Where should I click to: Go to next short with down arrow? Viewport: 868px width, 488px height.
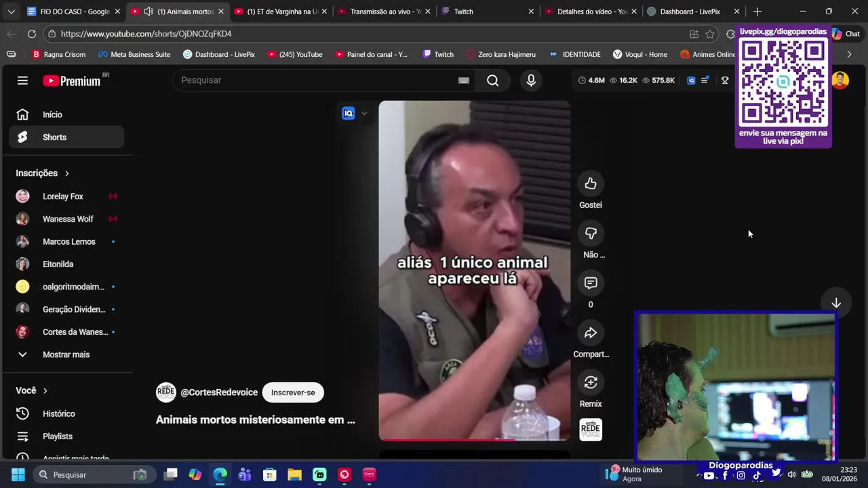pyautogui.click(x=836, y=303)
